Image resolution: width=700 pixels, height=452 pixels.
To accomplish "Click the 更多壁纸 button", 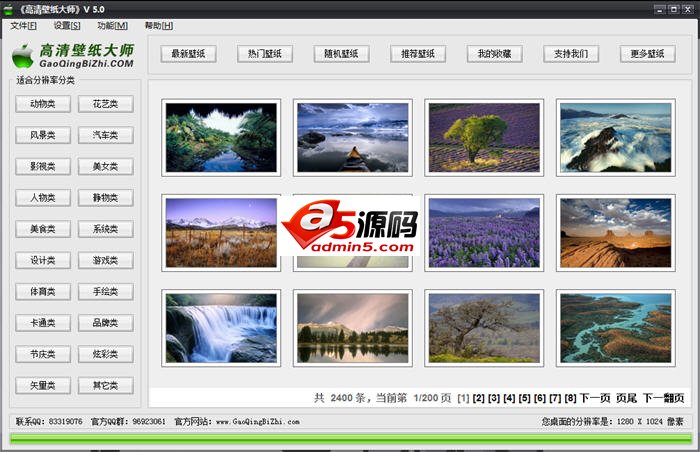I will [648, 54].
